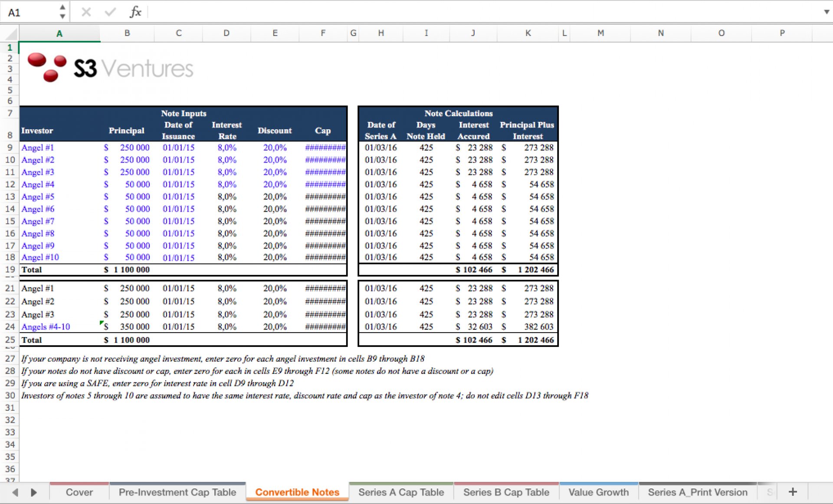Expand the formula bar dropdown arrow
This screenshot has width=833, height=504.
coord(826,12)
